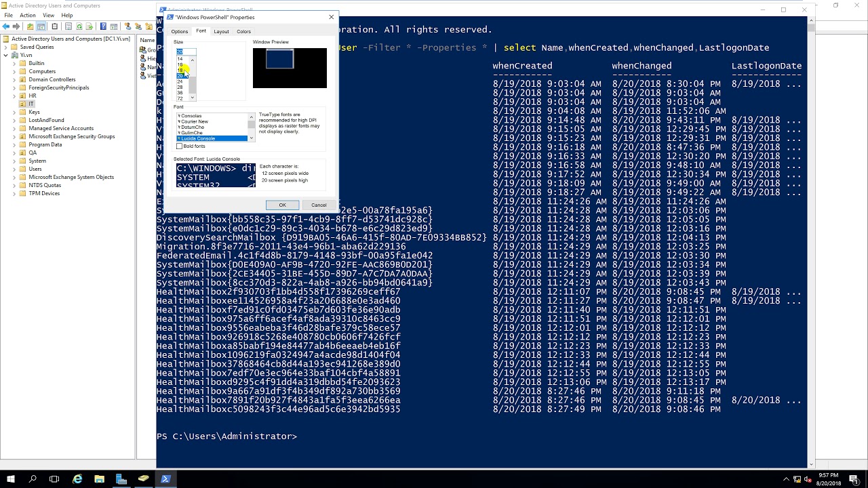Click the Window Preview thumbnail
868x488 pixels.
[x=290, y=68]
